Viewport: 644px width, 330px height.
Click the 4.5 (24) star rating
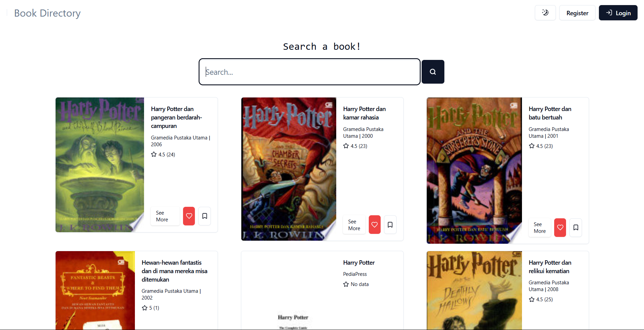163,154
